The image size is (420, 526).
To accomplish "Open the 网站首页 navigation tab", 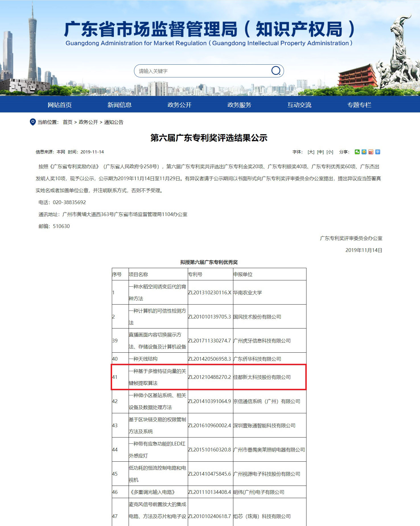I will tap(59, 105).
